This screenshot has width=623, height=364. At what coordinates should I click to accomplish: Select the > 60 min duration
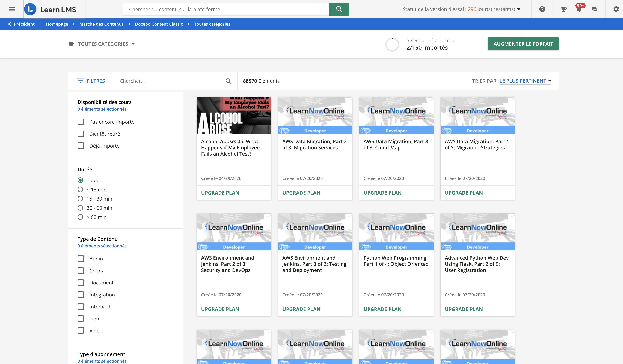point(80,217)
